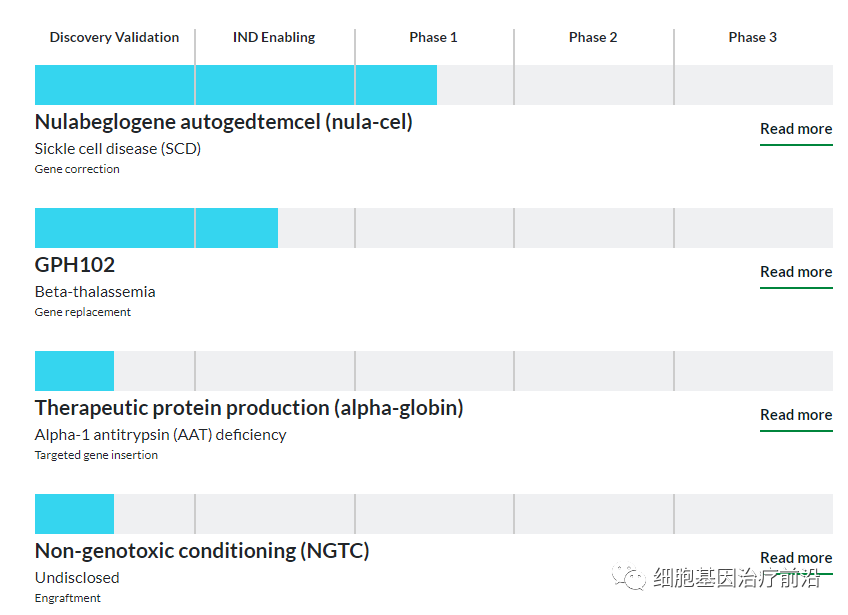
Task: Click the NGTC blue progress bar
Action: pos(74,514)
